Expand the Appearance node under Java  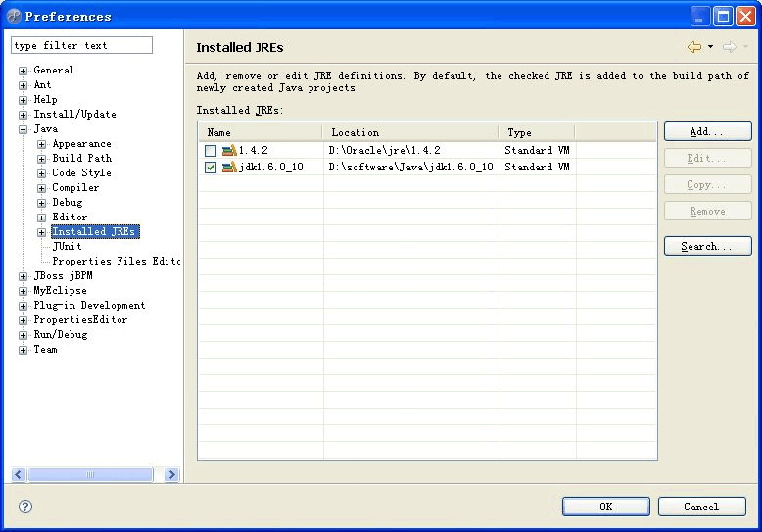(42, 144)
